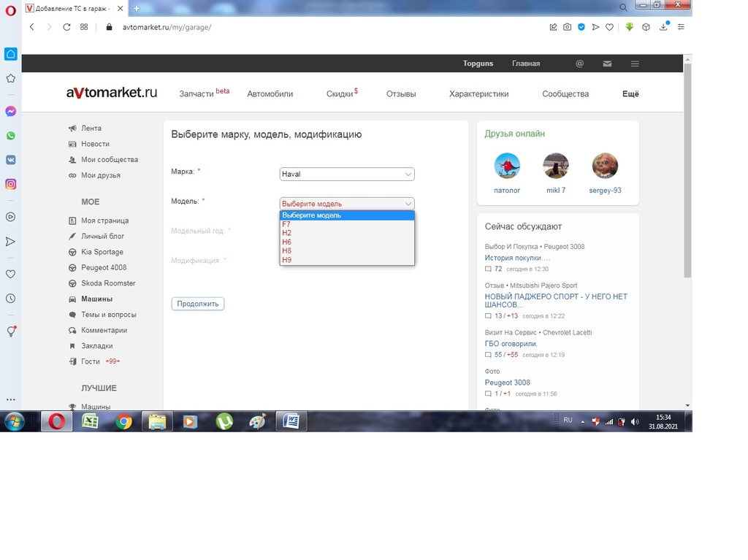Open Отзывы menu item
748x560 pixels.
401,94
